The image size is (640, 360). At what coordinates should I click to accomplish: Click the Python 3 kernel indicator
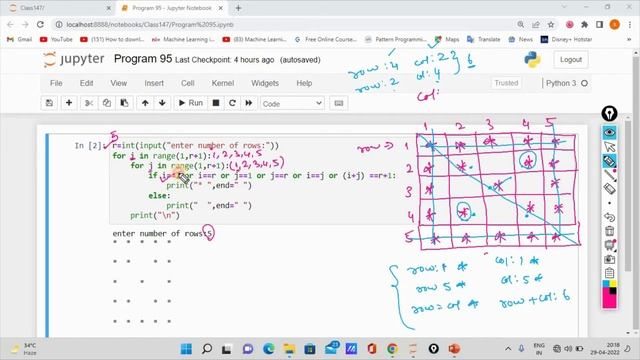[567, 83]
